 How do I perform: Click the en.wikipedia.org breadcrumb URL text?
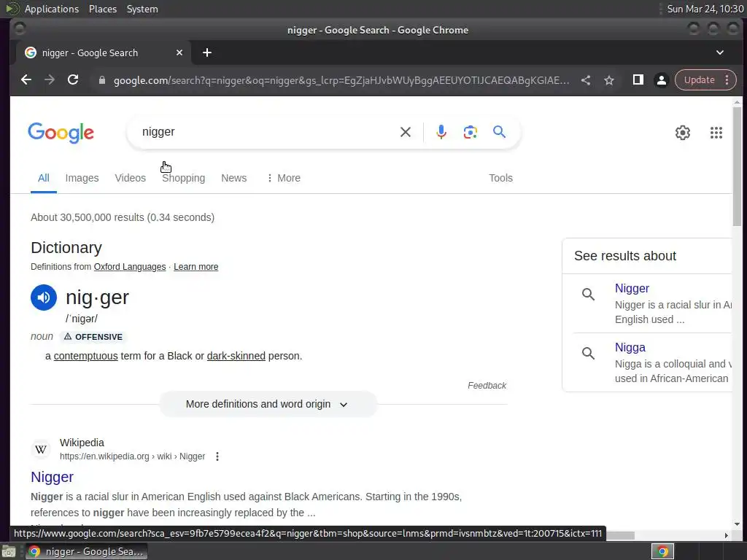pyautogui.click(x=133, y=456)
